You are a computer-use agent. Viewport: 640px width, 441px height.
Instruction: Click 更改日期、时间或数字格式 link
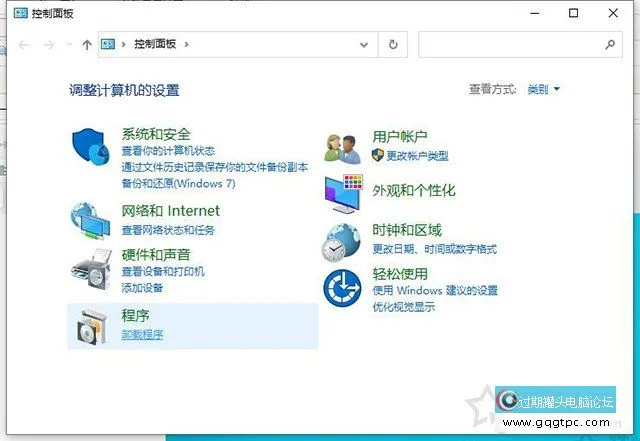(x=435, y=249)
